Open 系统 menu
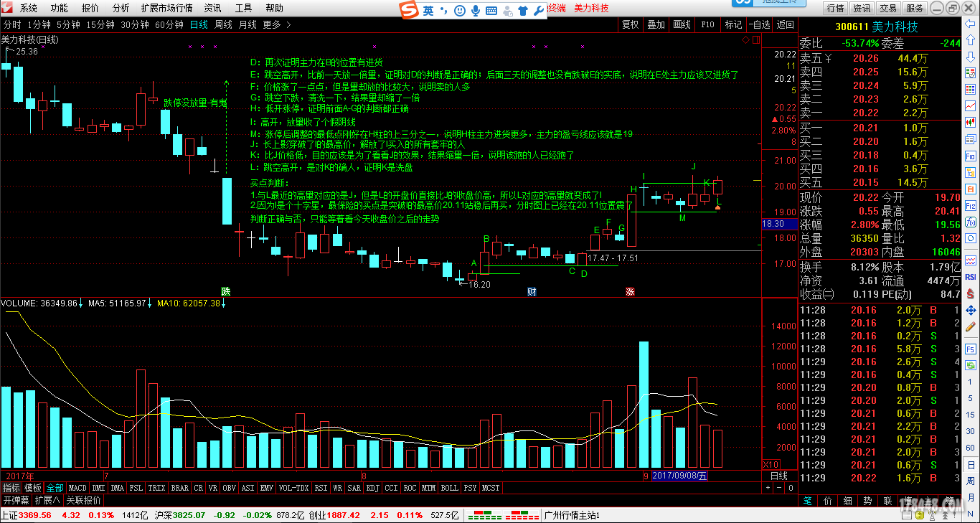This screenshot has height=523, width=980. (x=29, y=8)
